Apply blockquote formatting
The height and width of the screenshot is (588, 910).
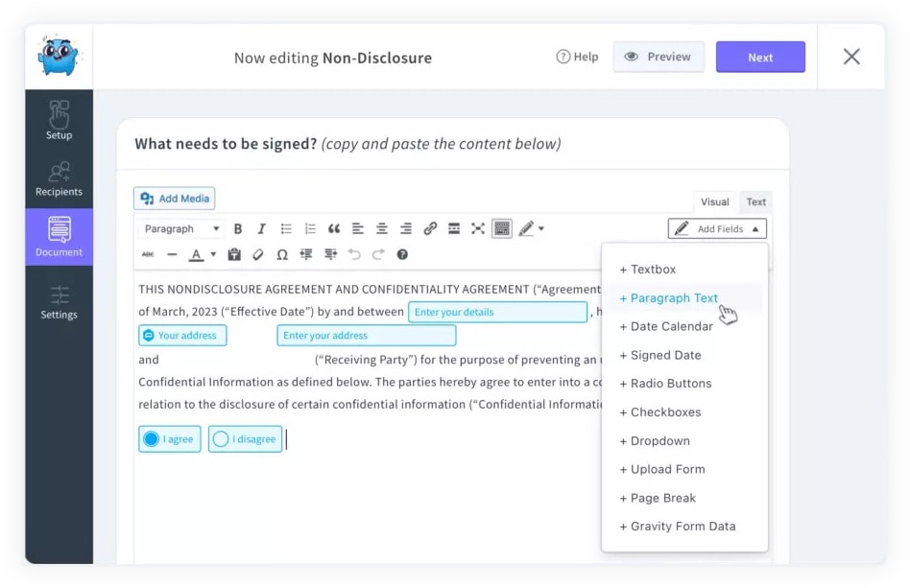click(x=334, y=228)
